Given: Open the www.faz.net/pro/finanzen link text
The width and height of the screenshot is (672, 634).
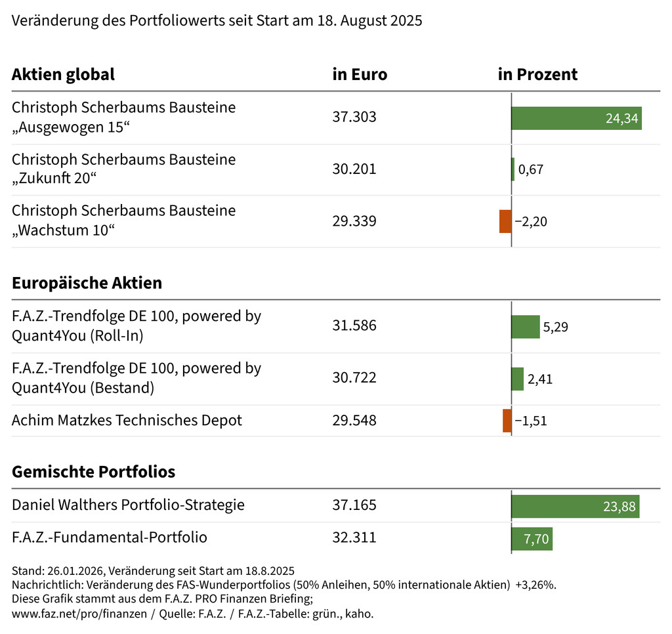Looking at the screenshot, I should click(x=81, y=614).
